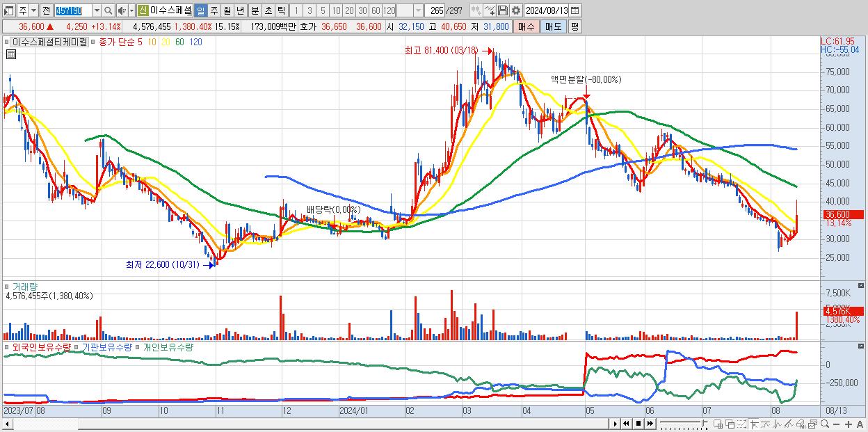Click the play button in the bottom toolbar
This screenshot has height=432, width=868.
615,424
